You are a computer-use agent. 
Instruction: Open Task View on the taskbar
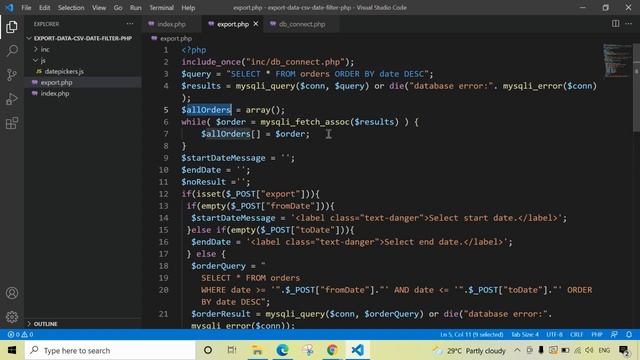[x=232, y=350]
